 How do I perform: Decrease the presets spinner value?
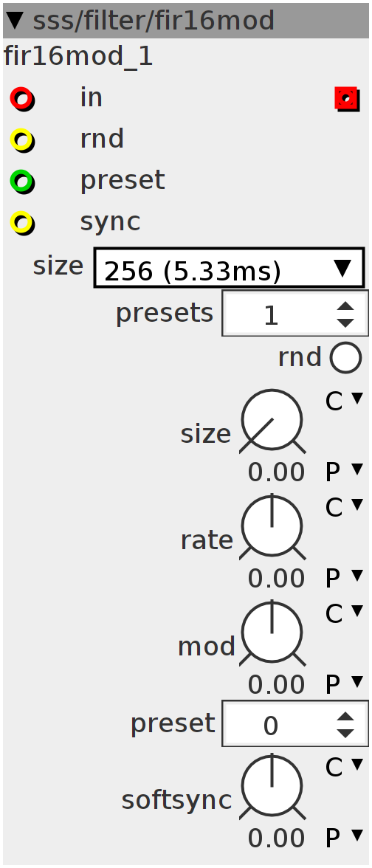point(345,322)
